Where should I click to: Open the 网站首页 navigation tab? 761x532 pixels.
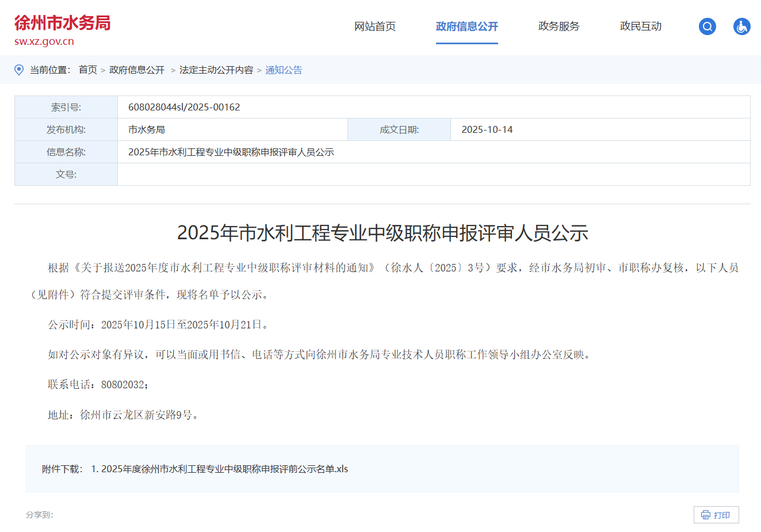(x=374, y=26)
